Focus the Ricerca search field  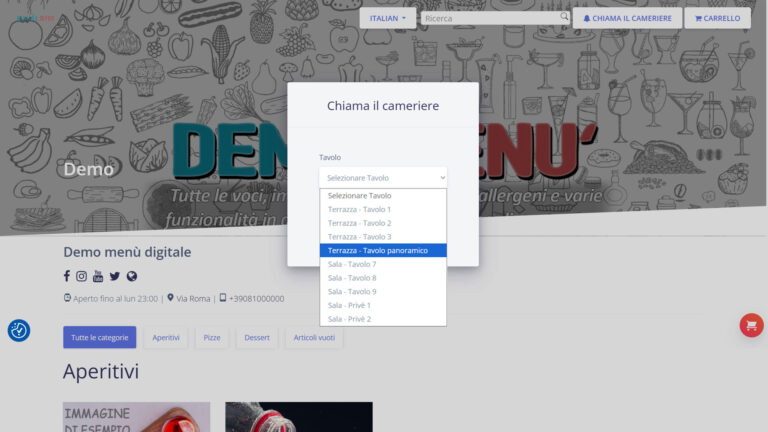click(x=490, y=18)
